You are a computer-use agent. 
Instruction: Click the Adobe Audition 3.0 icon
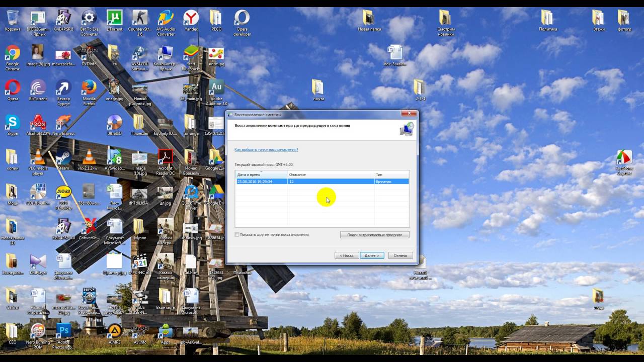[216, 88]
